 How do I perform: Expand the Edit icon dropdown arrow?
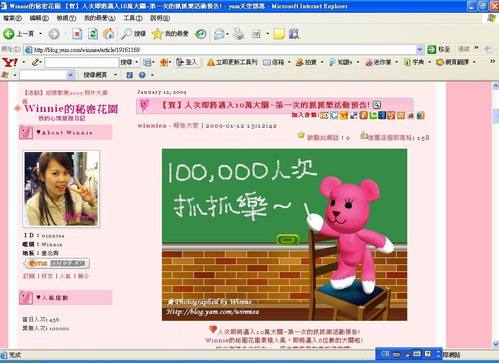click(267, 34)
